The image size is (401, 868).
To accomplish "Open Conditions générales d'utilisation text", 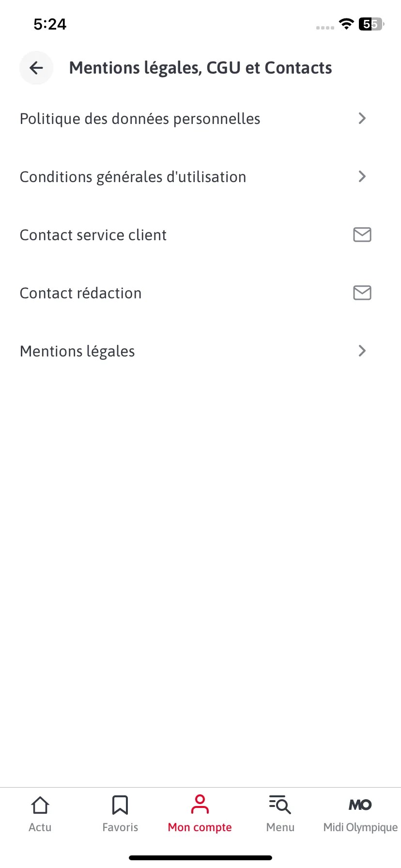I will (x=133, y=177).
